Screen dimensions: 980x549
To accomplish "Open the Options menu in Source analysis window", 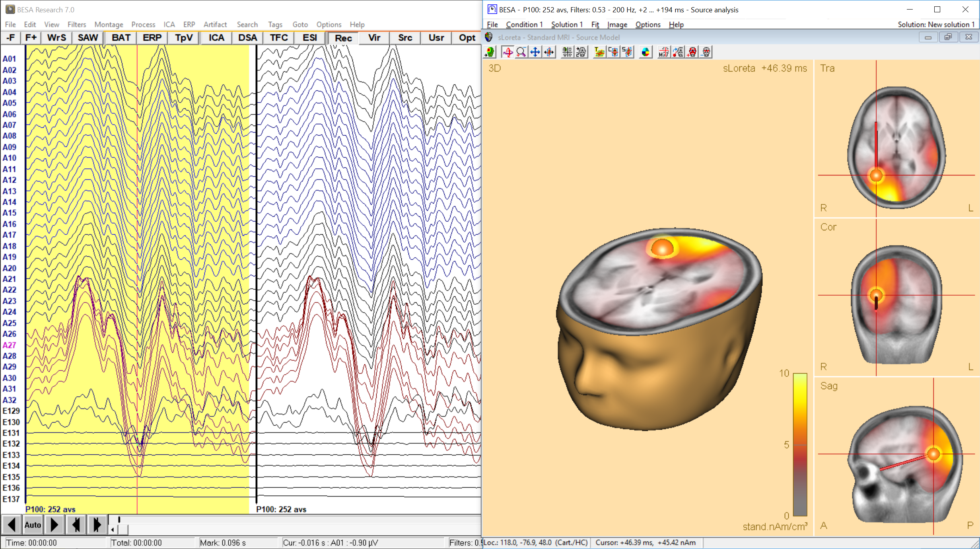I will coord(648,25).
